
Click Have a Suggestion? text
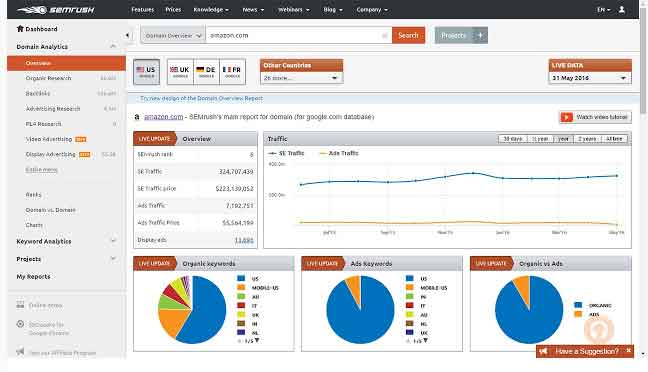(587, 351)
